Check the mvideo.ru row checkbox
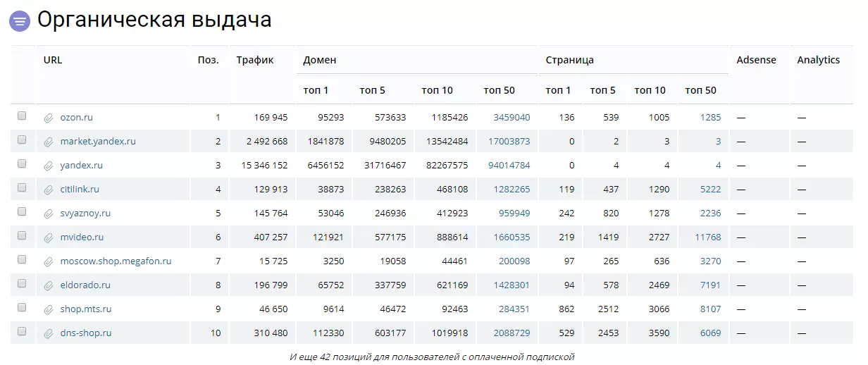The height and width of the screenshot is (365, 868). click(22, 236)
